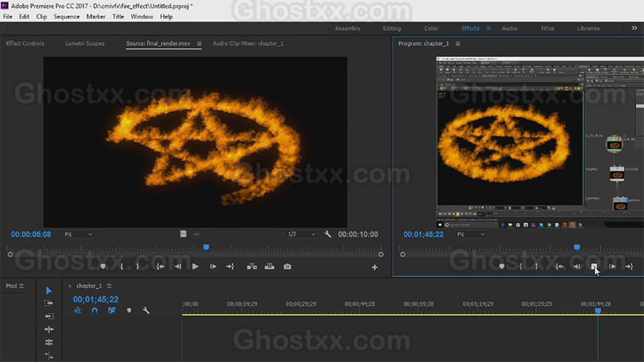Viewport: 644px width, 362px height.
Task: Select the Ripple Edit tool
Action: point(49,329)
